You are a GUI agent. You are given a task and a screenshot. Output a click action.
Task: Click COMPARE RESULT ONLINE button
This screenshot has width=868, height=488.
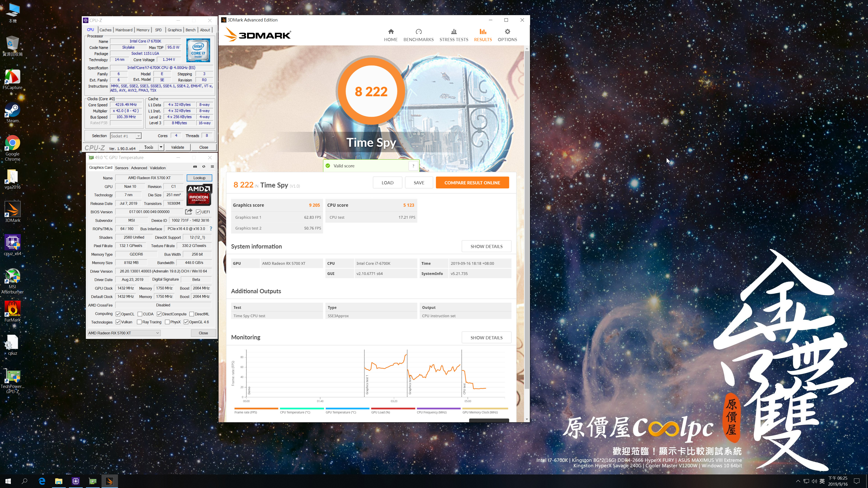pyautogui.click(x=472, y=183)
